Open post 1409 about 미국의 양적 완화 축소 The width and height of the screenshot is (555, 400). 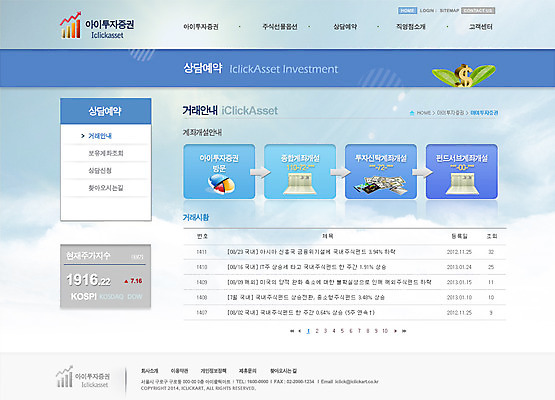click(329, 282)
